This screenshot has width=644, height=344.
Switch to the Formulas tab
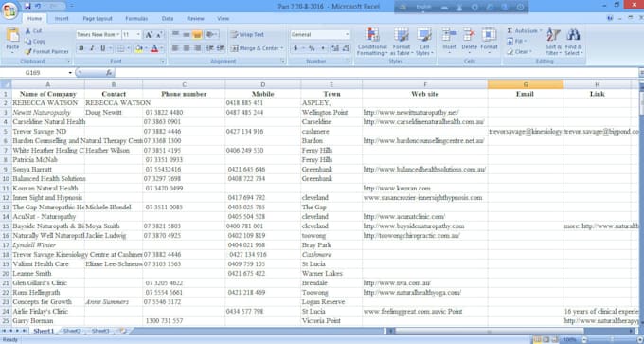(x=136, y=19)
